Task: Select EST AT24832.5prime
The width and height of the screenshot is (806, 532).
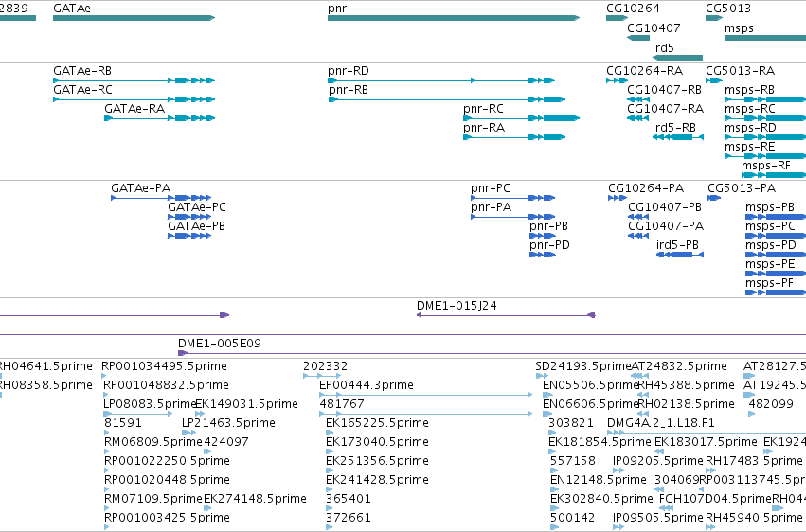Action: click(x=679, y=366)
